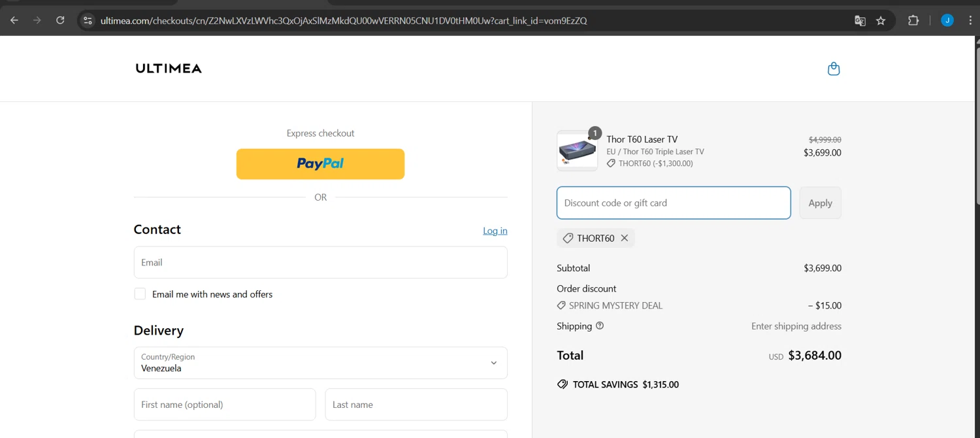The height and width of the screenshot is (438, 980).
Task: Click the Contact section heading
Action: 157,229
